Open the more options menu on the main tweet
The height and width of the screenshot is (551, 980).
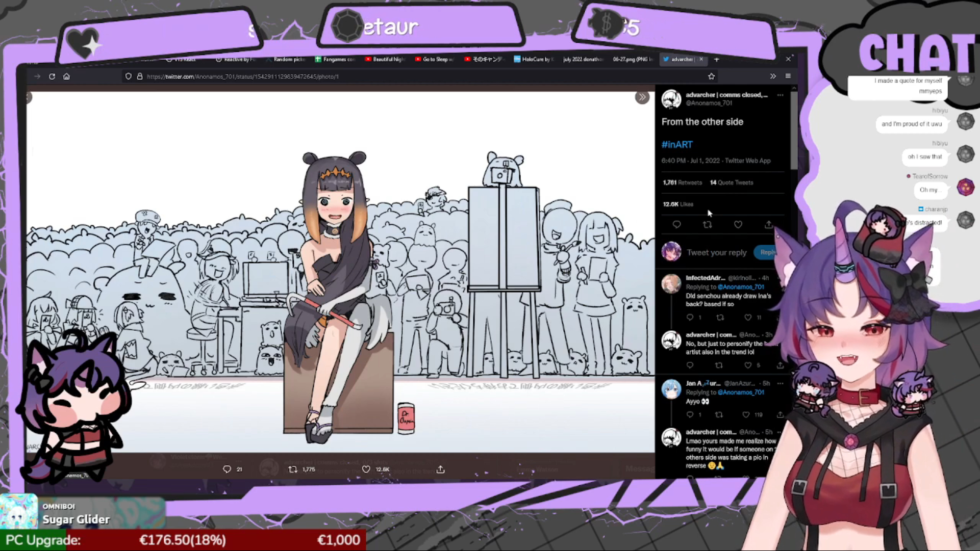click(780, 95)
